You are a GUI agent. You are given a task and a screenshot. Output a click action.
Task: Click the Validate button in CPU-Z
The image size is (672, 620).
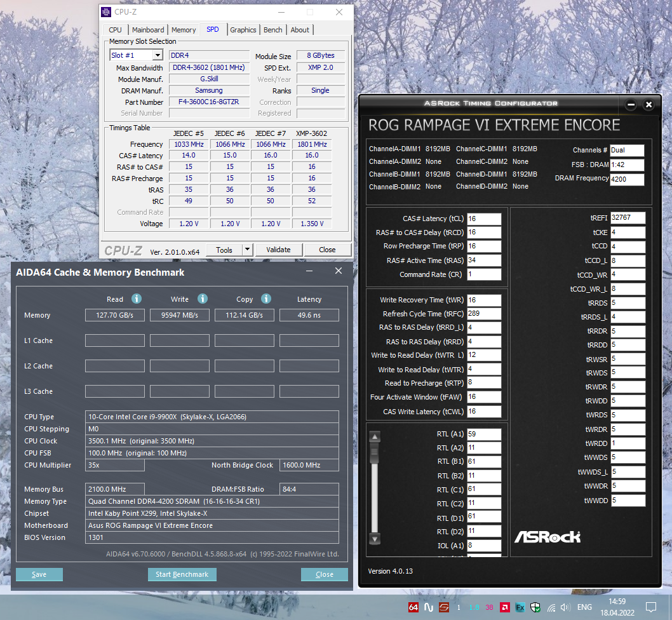point(279,250)
